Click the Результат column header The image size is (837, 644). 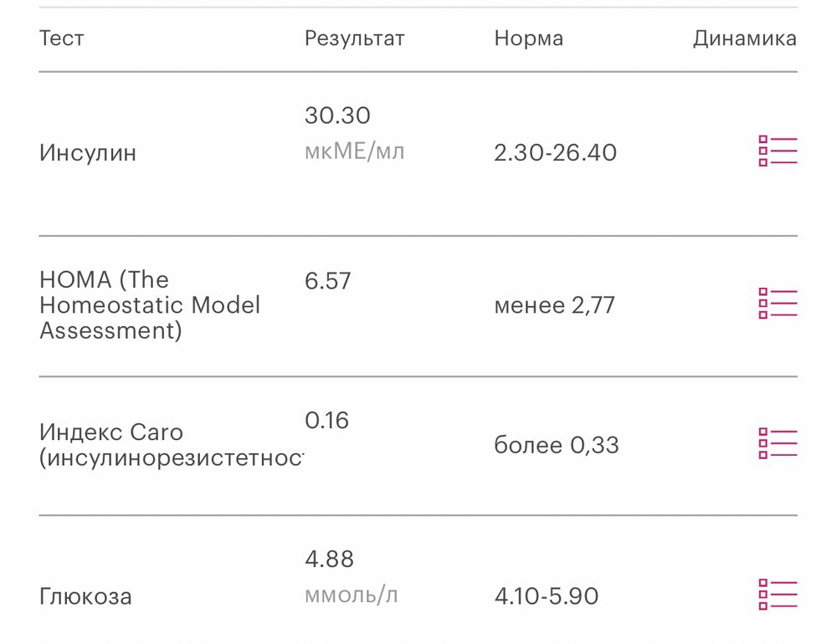click(x=356, y=38)
